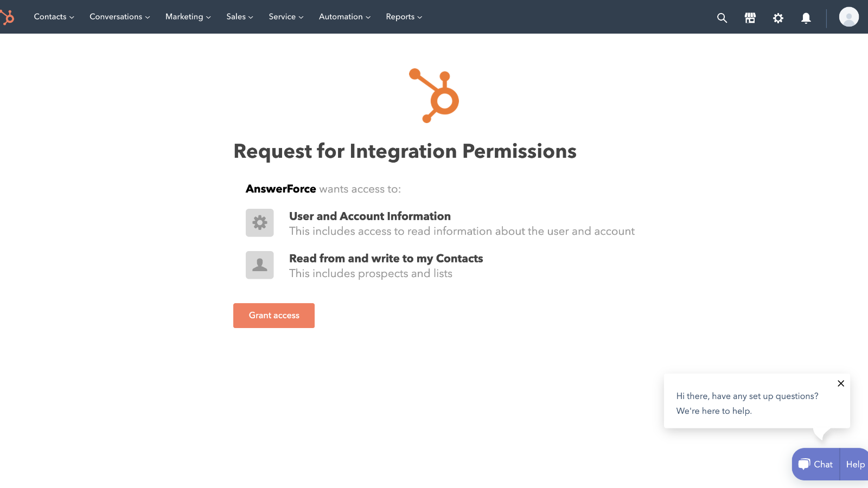
Task: Open the user avatar menu
Action: 848,17
